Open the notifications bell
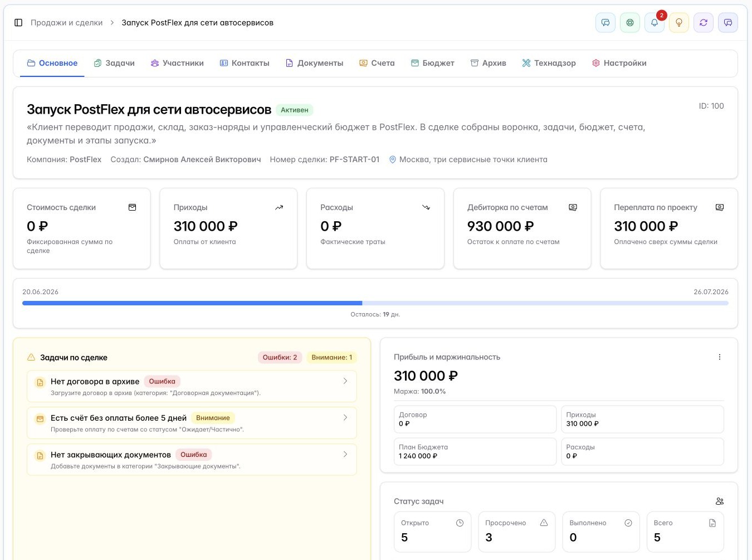 [655, 23]
